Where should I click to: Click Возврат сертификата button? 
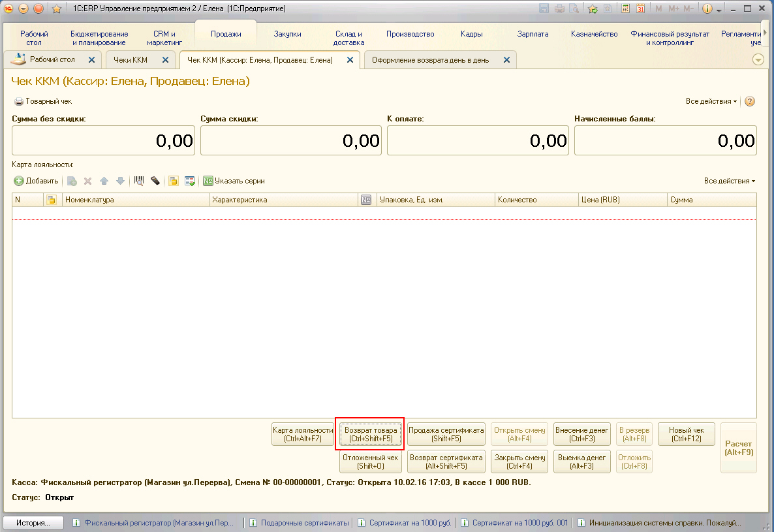pos(446,462)
